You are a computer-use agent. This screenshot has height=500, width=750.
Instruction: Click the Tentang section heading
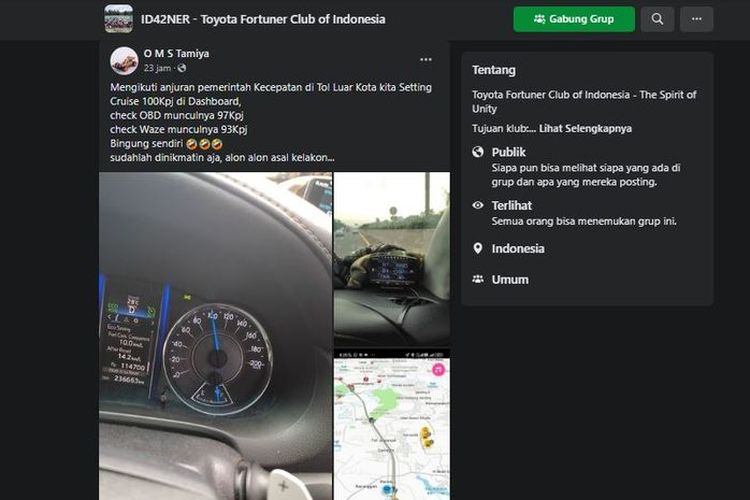click(494, 70)
